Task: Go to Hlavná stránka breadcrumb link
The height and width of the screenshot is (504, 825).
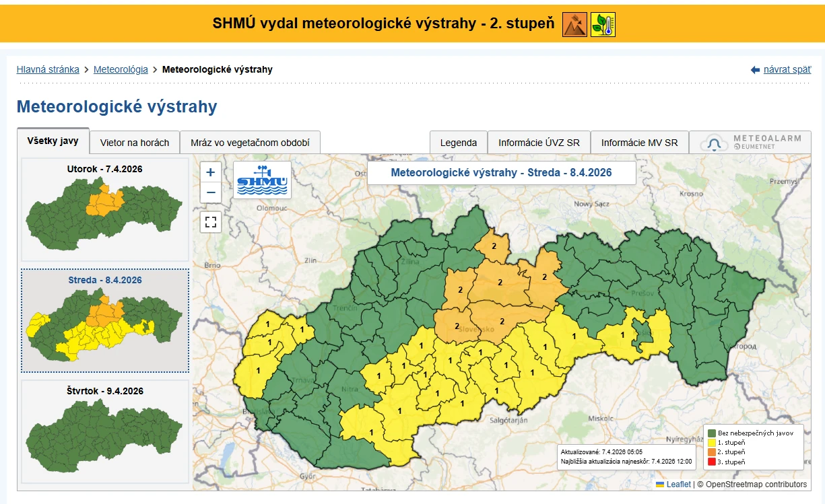Action: coord(48,69)
